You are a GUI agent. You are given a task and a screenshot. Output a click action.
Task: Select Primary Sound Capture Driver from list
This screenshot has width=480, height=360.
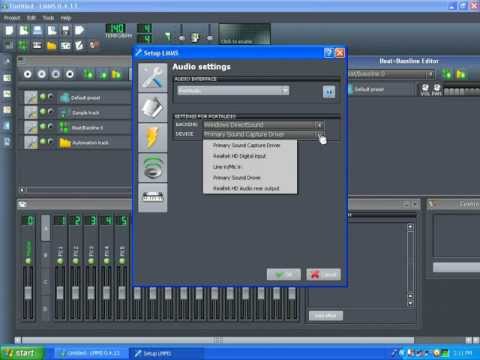pos(250,145)
